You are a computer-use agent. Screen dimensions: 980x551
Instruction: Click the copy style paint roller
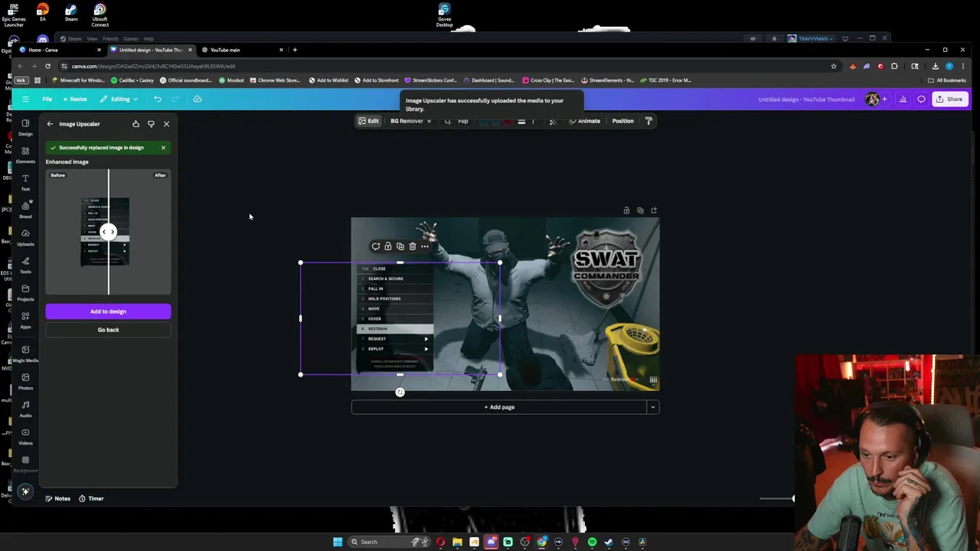648,121
